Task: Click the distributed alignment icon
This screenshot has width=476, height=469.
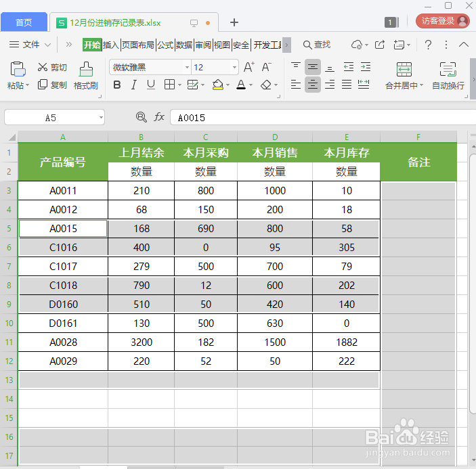Action: click(364, 85)
